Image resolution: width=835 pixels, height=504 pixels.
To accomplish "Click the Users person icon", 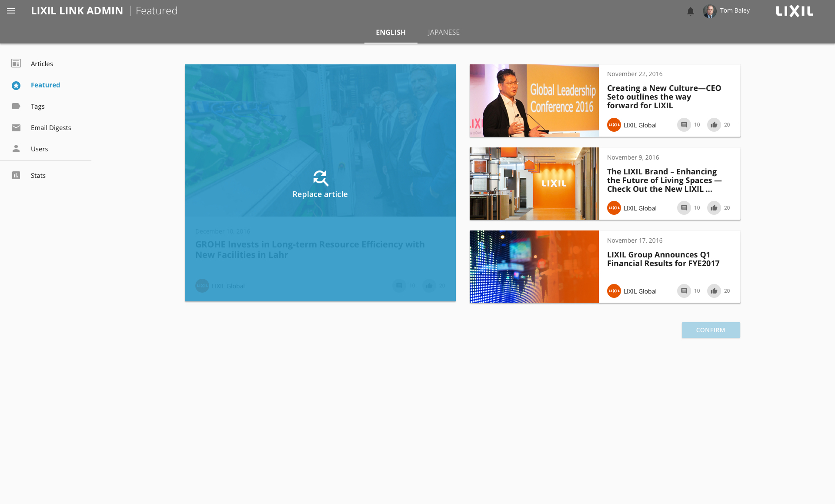I will click(x=16, y=148).
